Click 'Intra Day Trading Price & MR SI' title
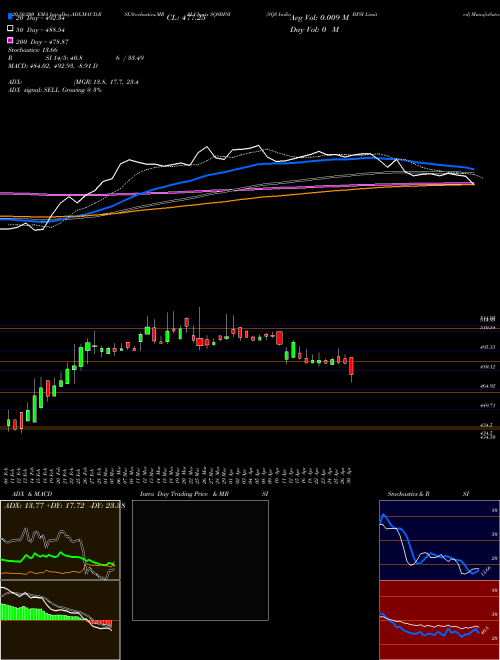Viewport: 500px width, 660px height. [x=204, y=494]
